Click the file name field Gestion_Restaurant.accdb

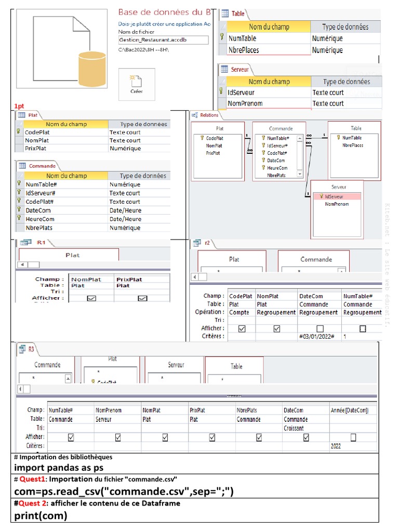163,40
